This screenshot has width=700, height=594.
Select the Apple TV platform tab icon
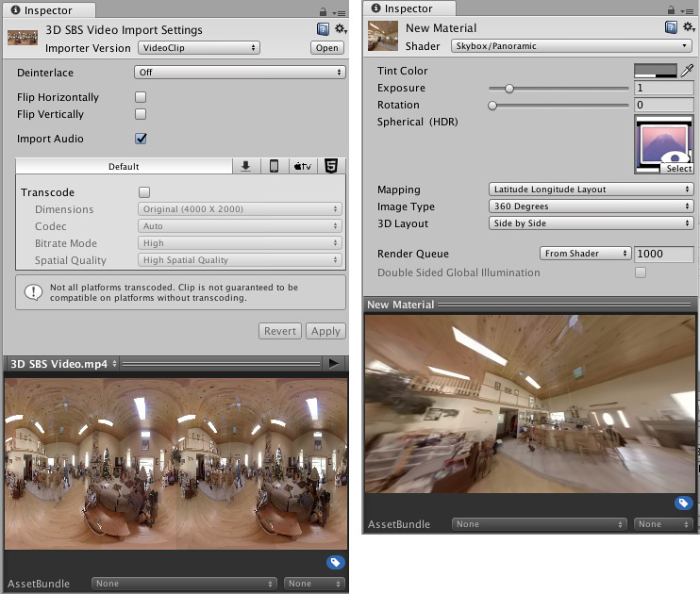(302, 166)
